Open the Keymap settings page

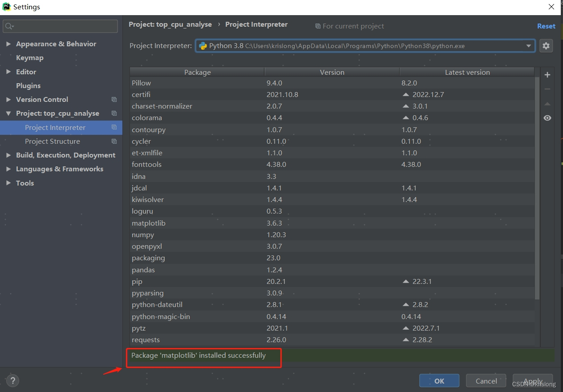(x=30, y=58)
